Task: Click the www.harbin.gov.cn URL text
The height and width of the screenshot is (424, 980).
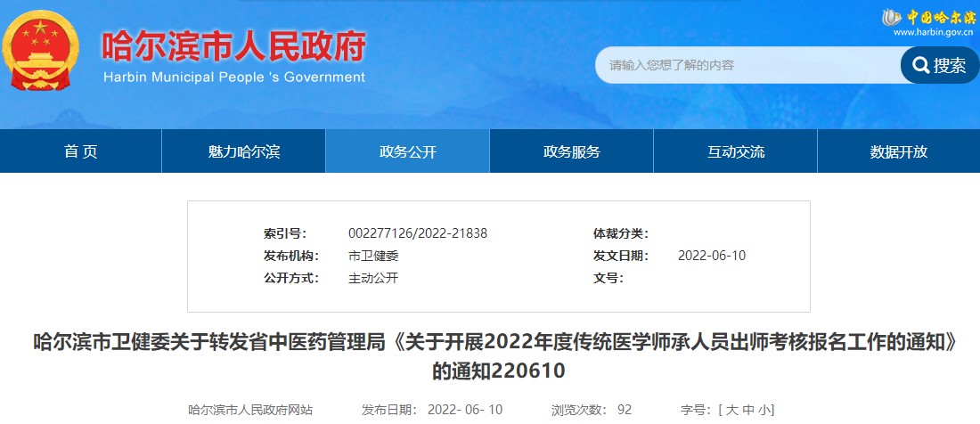Action: pyautogui.click(x=932, y=33)
